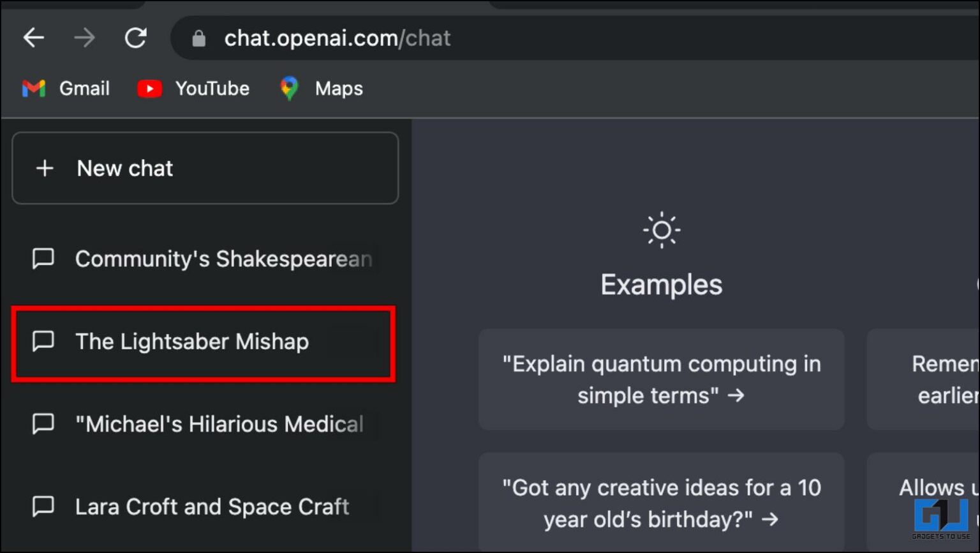Click the chat icon beside Michael's Hilarious Medical
Image resolution: width=980 pixels, height=553 pixels.
[x=43, y=424]
